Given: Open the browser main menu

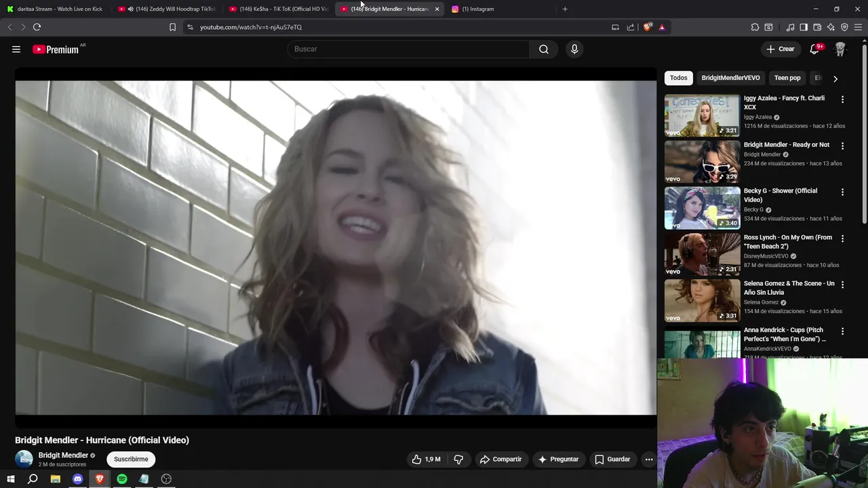Looking at the screenshot, I should (858, 27).
